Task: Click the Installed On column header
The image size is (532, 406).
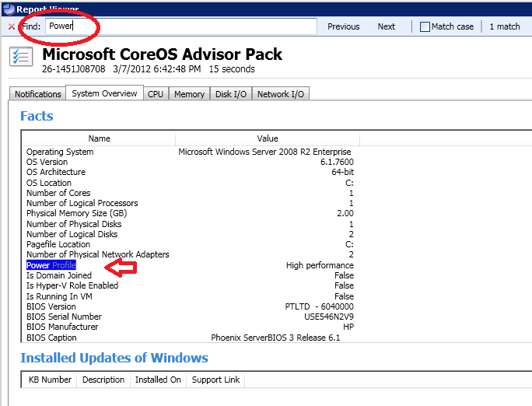Action: click(x=158, y=380)
